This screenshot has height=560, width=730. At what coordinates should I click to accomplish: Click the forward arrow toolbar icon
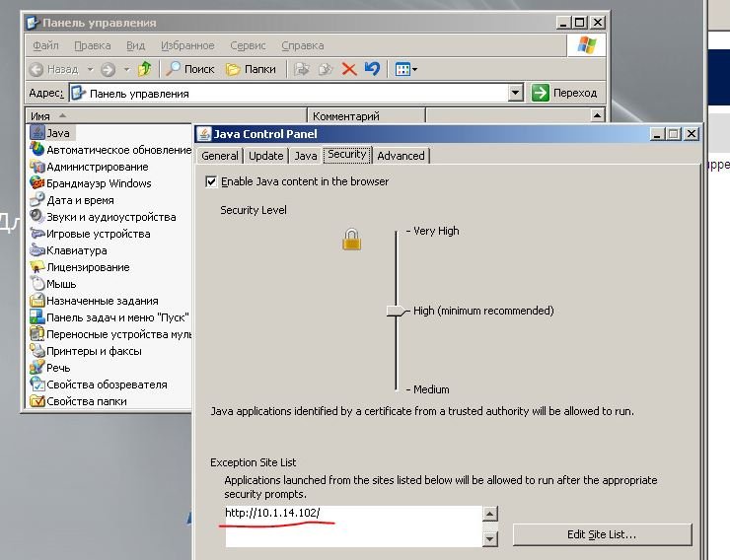[108, 70]
